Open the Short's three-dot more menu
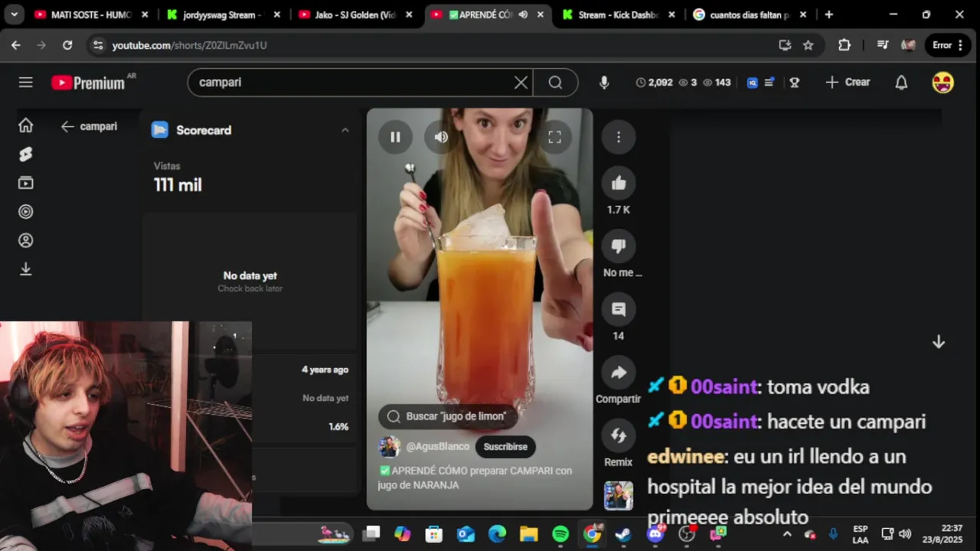 tap(619, 137)
